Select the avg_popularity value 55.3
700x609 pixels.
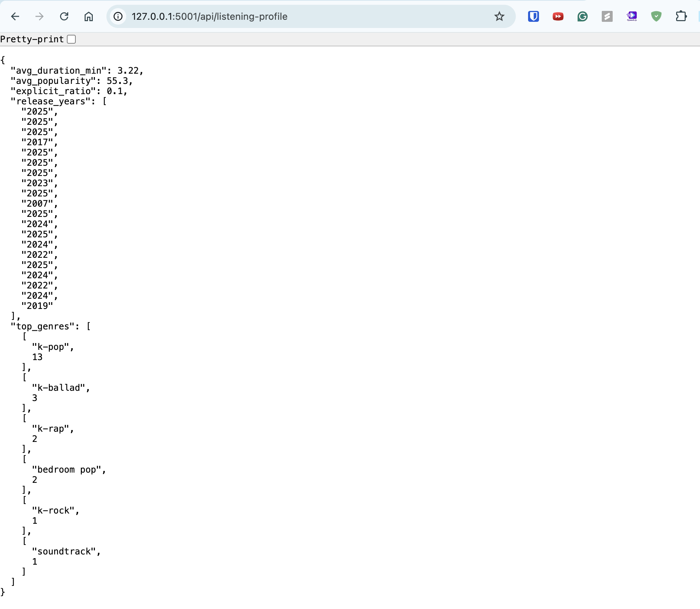(118, 81)
